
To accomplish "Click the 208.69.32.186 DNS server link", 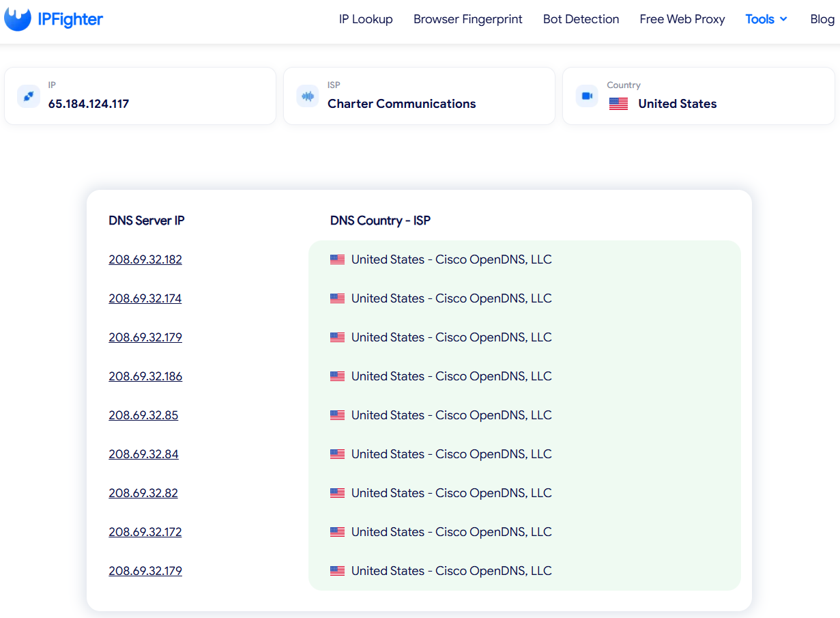I will (145, 376).
